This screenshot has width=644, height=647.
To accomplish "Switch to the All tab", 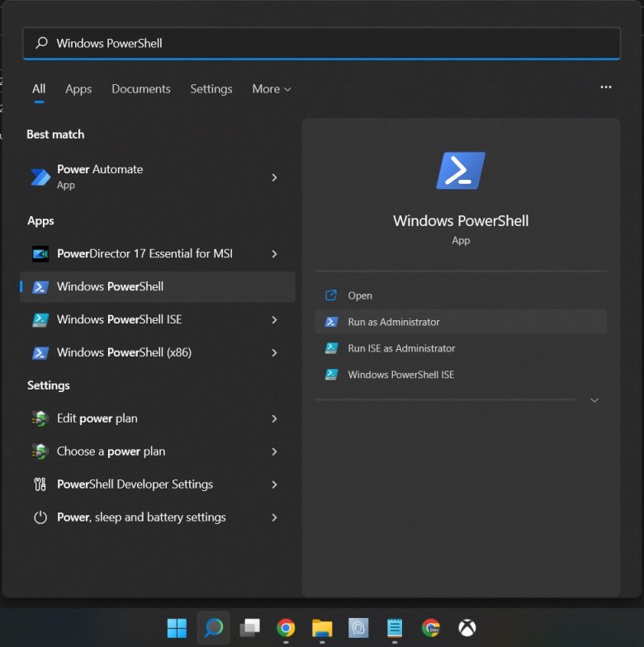I will point(39,89).
